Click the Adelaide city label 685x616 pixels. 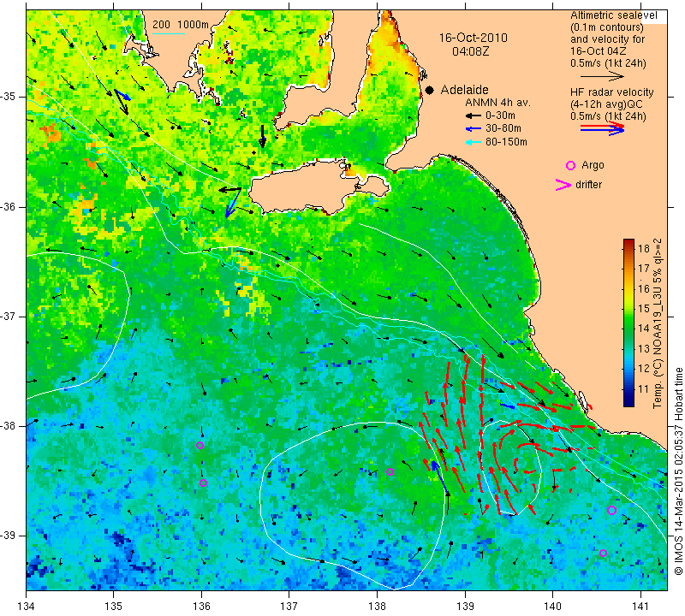[464, 90]
